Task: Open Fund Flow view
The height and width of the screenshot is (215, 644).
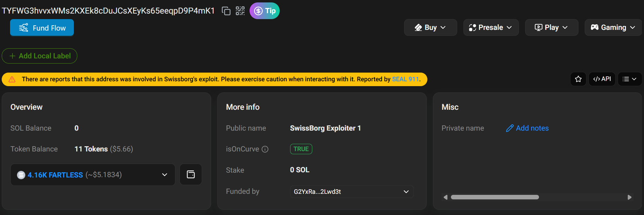Action: pos(42,28)
